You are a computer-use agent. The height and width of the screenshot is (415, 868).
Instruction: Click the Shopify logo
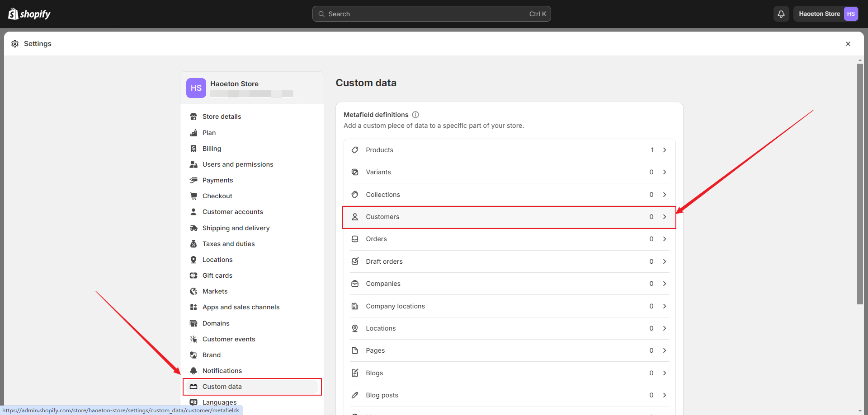[x=29, y=14]
